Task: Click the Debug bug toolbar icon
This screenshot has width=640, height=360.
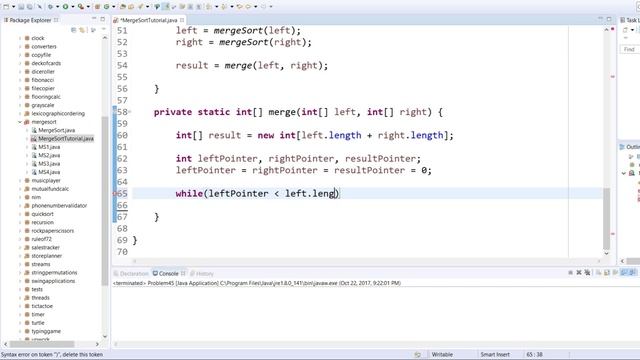Action: 50,7
